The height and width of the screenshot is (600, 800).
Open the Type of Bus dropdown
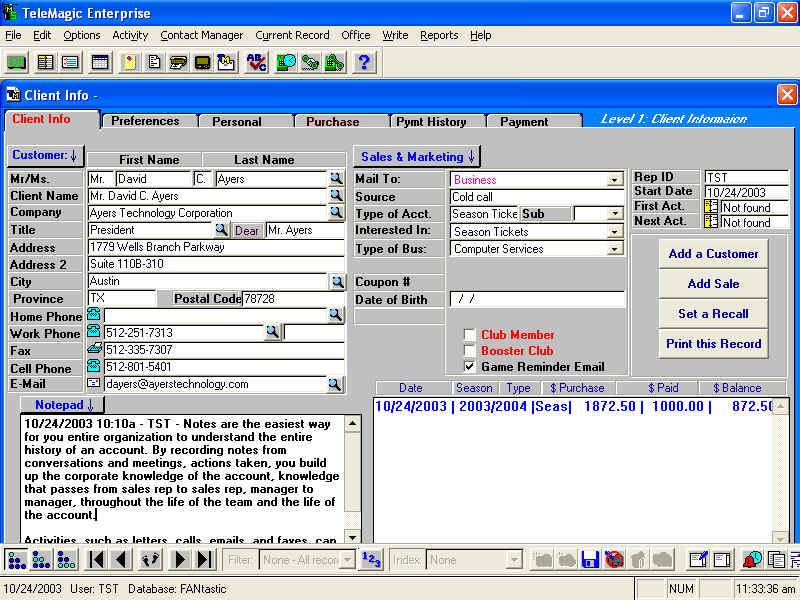pyautogui.click(x=614, y=249)
